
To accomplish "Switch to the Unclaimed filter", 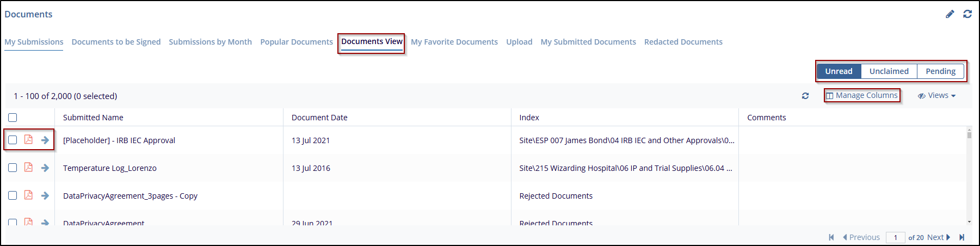I will [889, 71].
